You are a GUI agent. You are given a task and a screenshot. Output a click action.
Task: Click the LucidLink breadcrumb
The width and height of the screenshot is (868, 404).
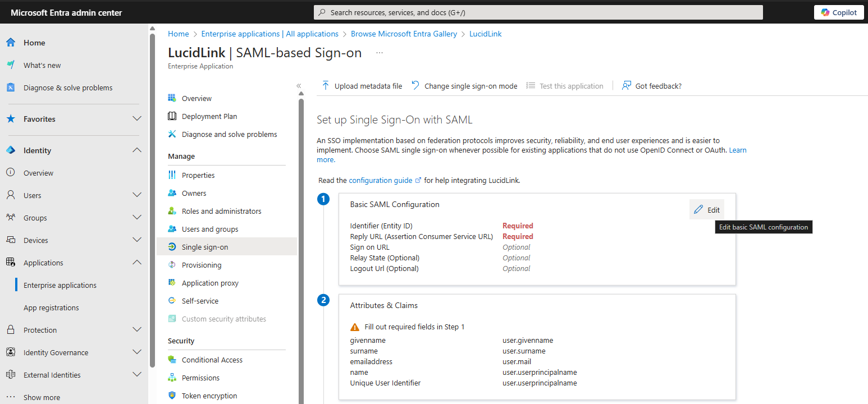click(x=486, y=34)
